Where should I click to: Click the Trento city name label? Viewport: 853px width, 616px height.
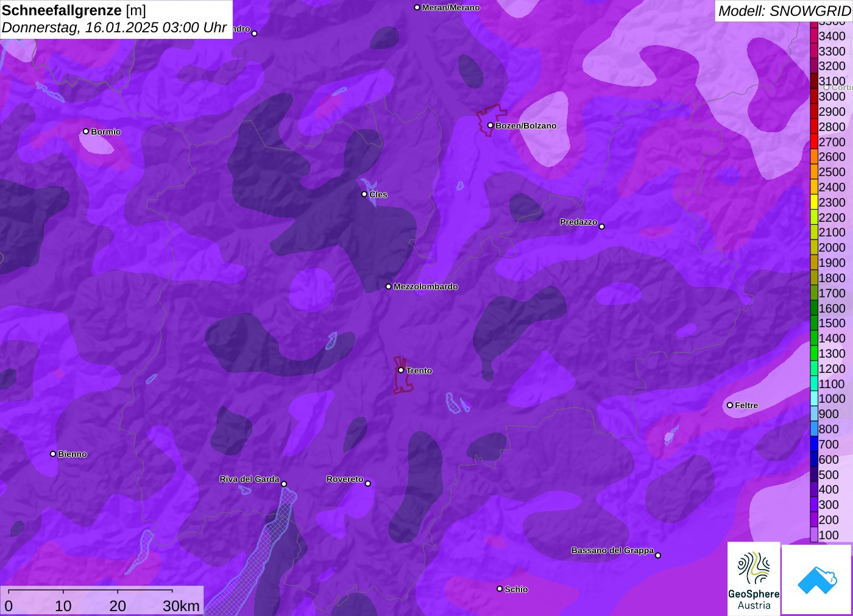(x=419, y=370)
